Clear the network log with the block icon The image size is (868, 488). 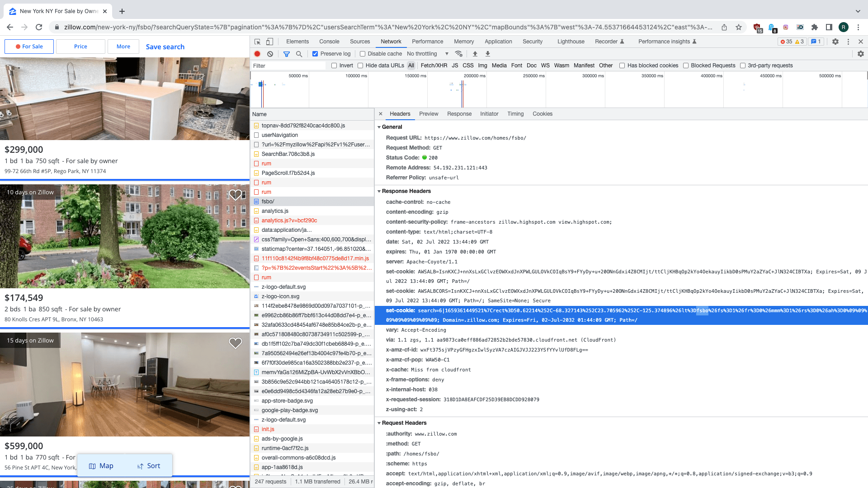[x=270, y=53]
